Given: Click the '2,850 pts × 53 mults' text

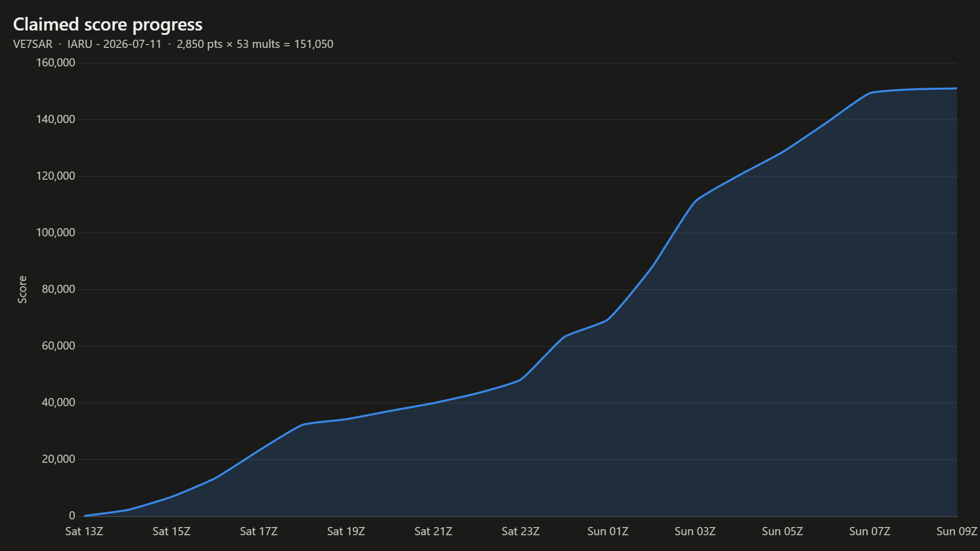Looking at the screenshot, I should point(228,44).
